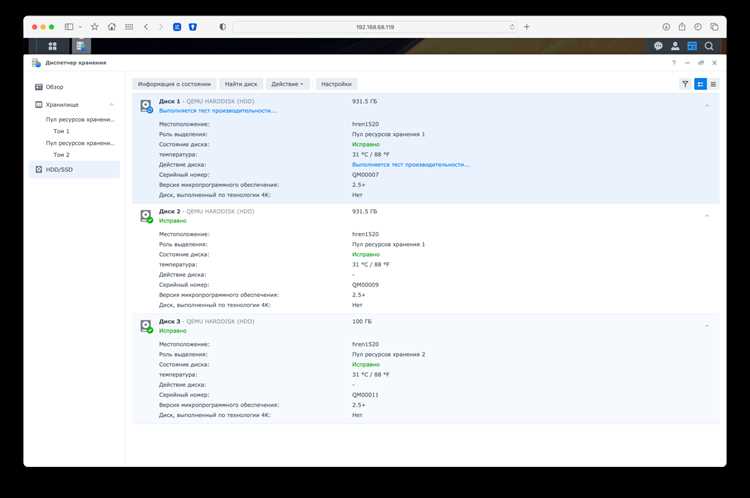This screenshot has width=750, height=498.
Task: Click the Storage Manager window title icon
Action: point(36,63)
